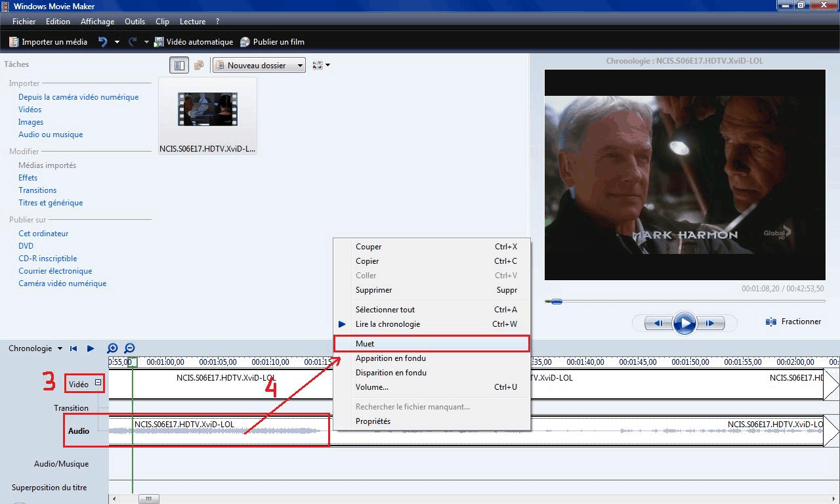Toggle the tasks pane view icon

click(178, 65)
